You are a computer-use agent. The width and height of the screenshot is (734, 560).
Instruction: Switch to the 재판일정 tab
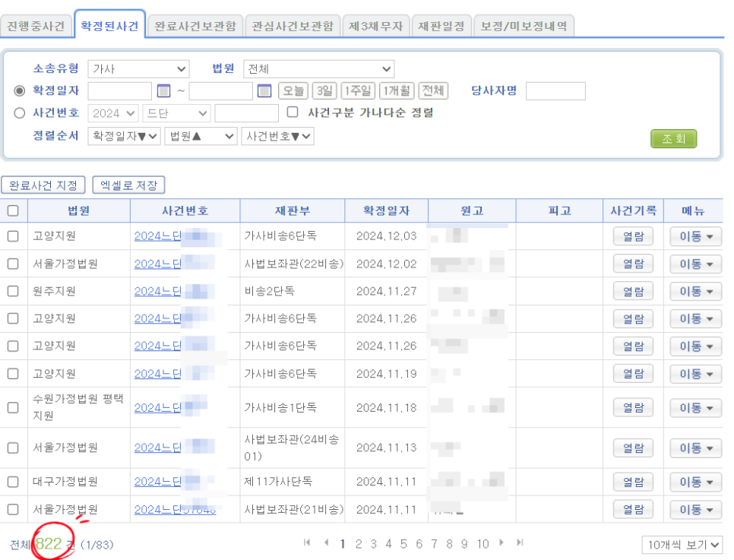pyautogui.click(x=441, y=26)
